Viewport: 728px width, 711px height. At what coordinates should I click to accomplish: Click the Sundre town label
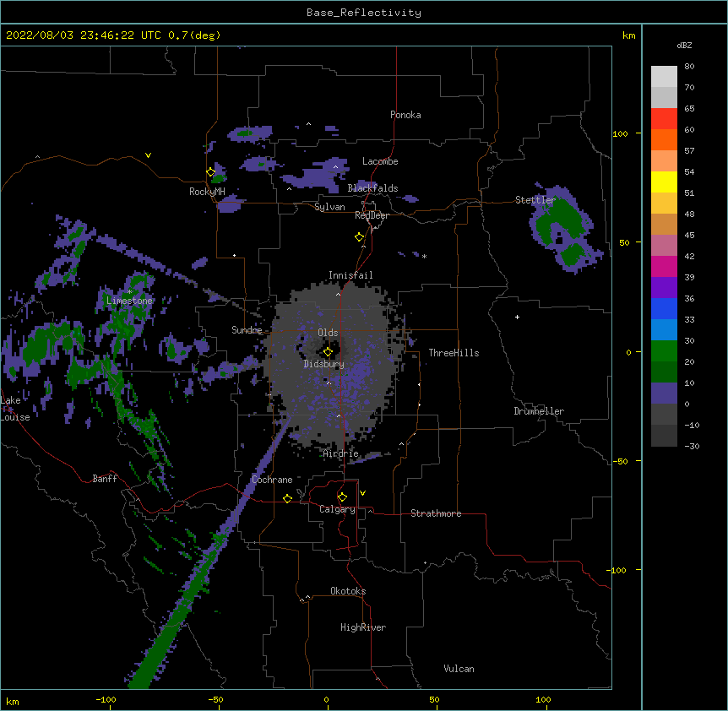tap(247, 330)
